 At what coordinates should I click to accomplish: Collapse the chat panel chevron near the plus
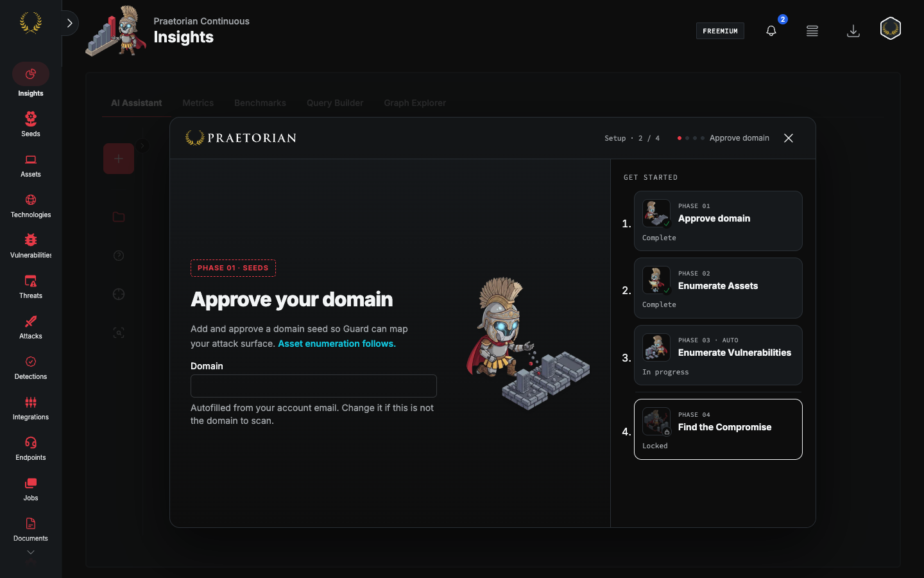(142, 146)
